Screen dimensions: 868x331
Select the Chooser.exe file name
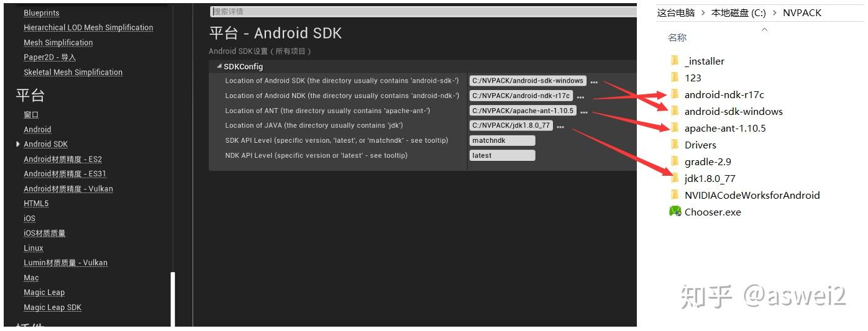coord(713,212)
